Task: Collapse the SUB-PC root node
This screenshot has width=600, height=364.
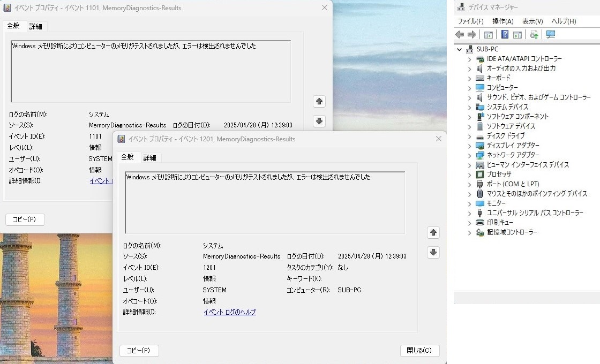Action: tap(459, 49)
